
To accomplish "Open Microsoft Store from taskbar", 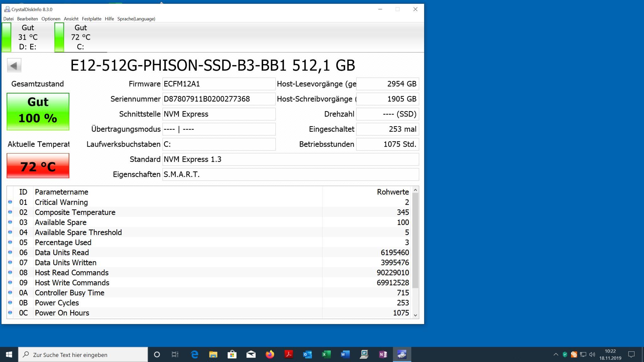I will [232, 354].
